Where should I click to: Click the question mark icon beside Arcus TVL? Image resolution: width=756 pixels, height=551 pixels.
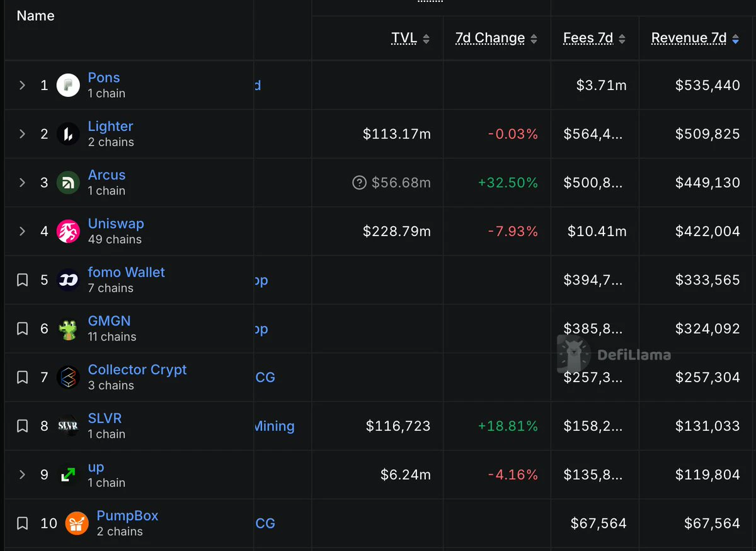point(359,183)
